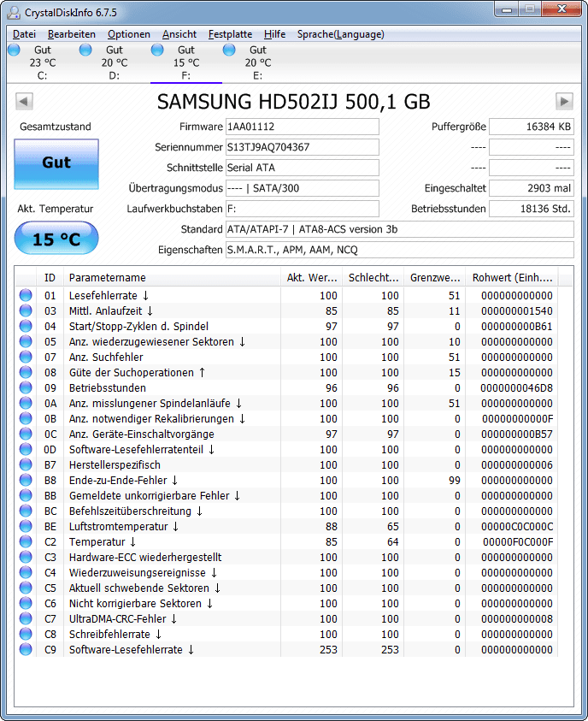Image resolution: width=588 pixels, height=721 pixels.
Task: Click status icon of Software-Lesefehlerrate C9 row
Action: (x=26, y=650)
